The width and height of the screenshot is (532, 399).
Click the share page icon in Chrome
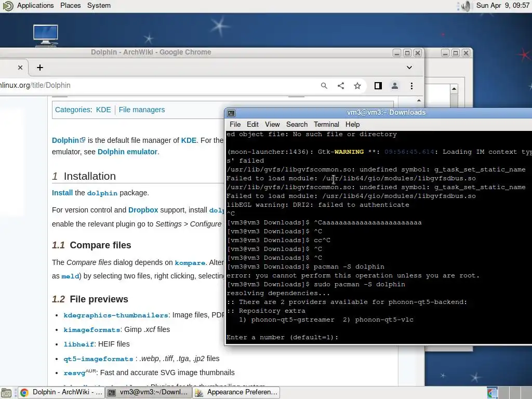(341, 86)
